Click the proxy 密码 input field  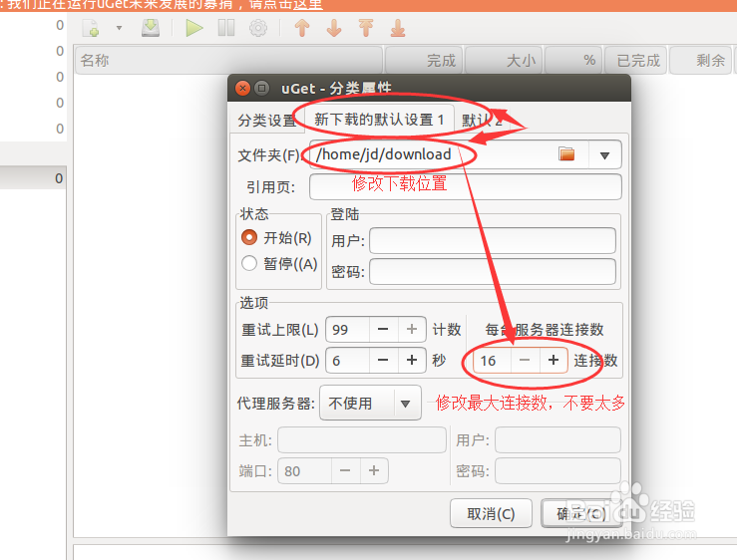557,470
